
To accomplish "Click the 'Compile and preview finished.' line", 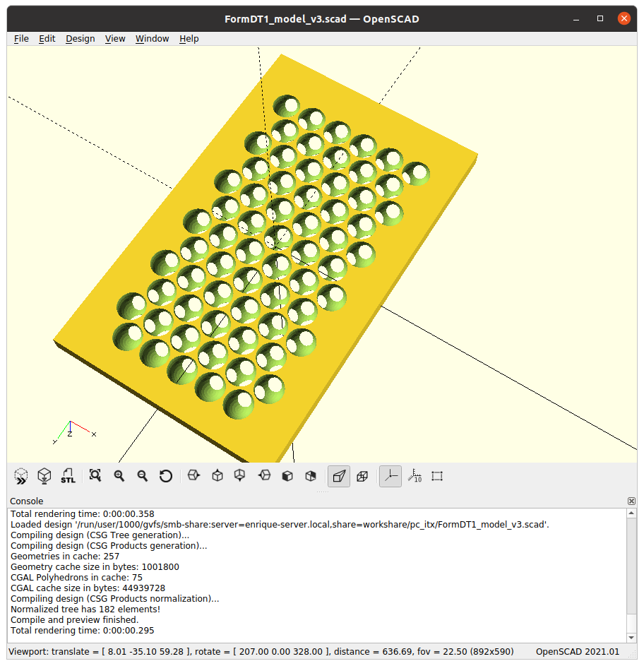I will 74,620.
